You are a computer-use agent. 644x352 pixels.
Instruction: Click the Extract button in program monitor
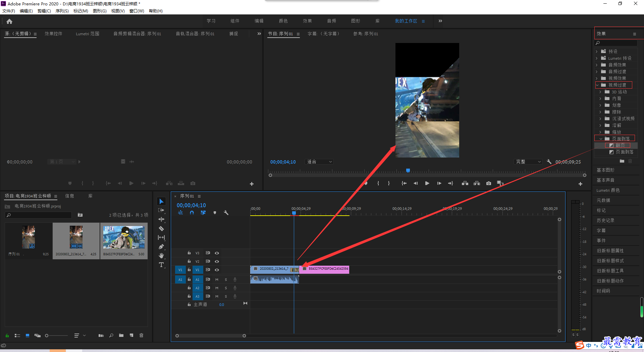[477, 183]
